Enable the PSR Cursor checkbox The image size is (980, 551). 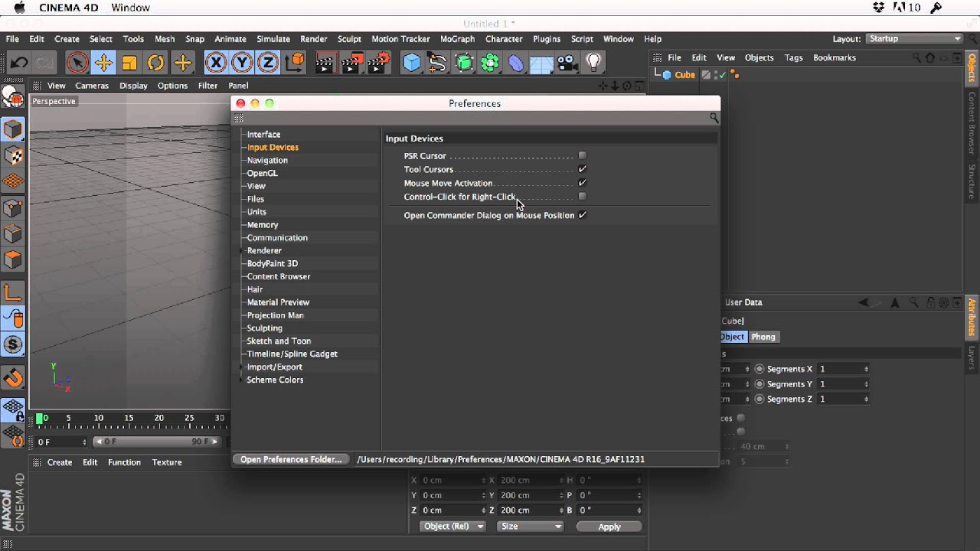[x=583, y=155]
